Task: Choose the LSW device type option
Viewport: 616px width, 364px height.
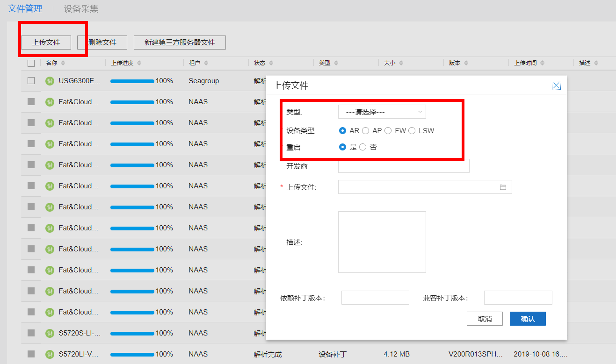Action: click(412, 131)
